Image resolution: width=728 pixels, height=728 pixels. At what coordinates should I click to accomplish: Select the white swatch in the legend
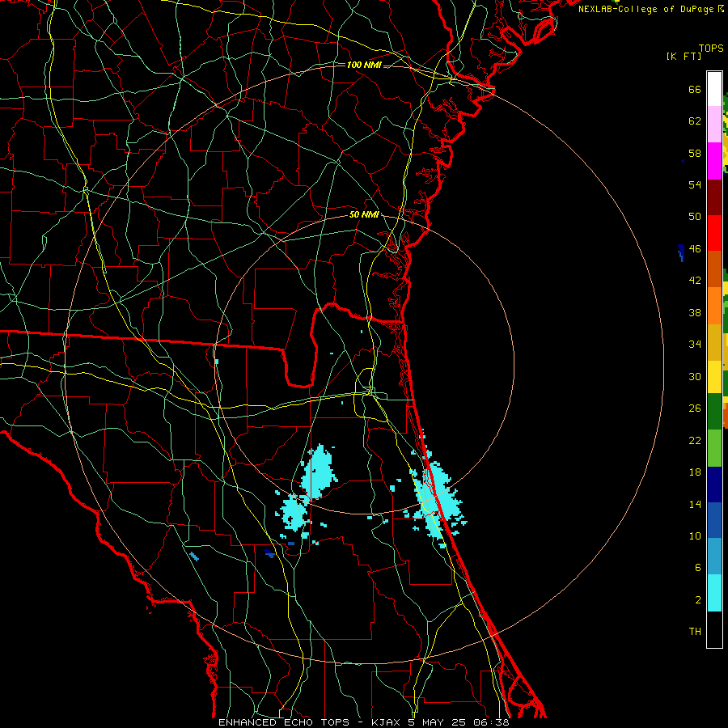(x=714, y=89)
